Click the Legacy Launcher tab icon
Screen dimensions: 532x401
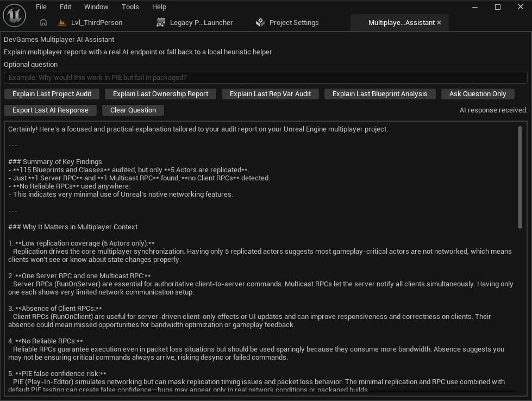click(161, 23)
